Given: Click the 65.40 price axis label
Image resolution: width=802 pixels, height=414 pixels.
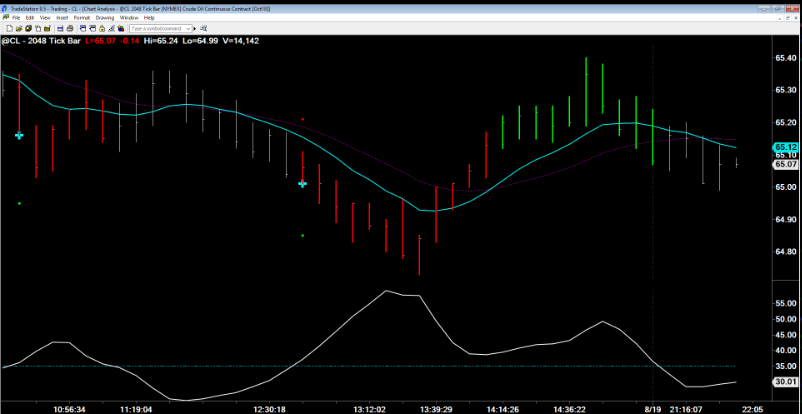Looking at the screenshot, I should [x=786, y=58].
